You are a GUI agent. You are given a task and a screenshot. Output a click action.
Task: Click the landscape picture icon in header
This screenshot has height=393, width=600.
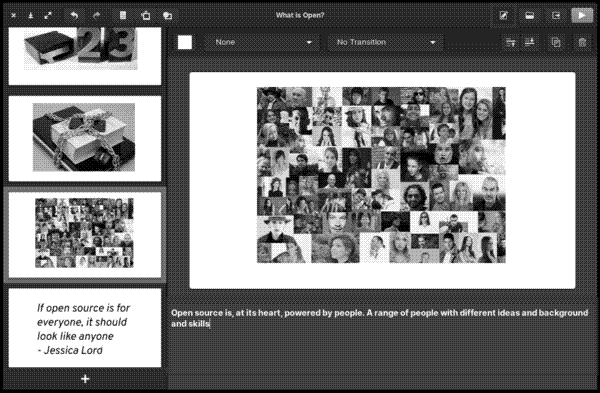tap(530, 15)
